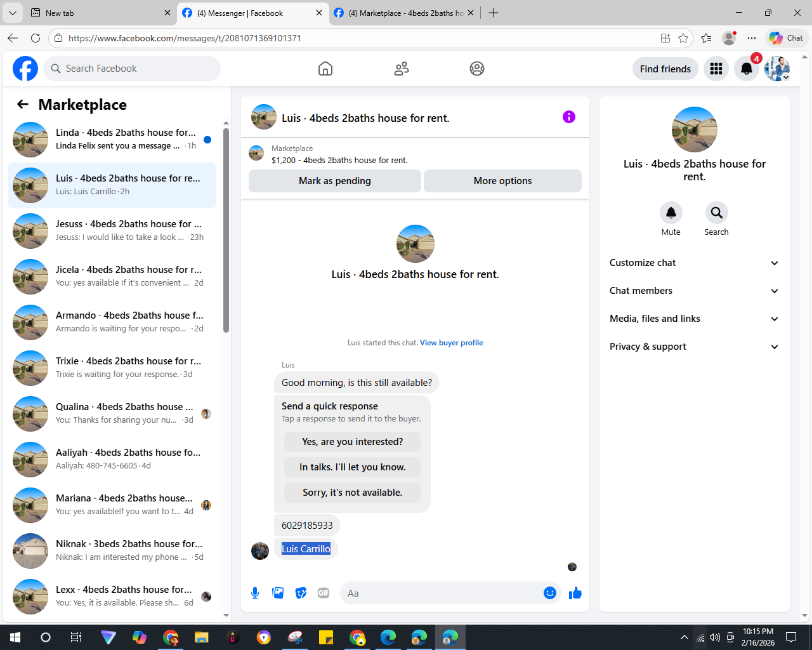Open the tab search dropdown arrow
Screen dimensions: 812x650
tap(12, 13)
